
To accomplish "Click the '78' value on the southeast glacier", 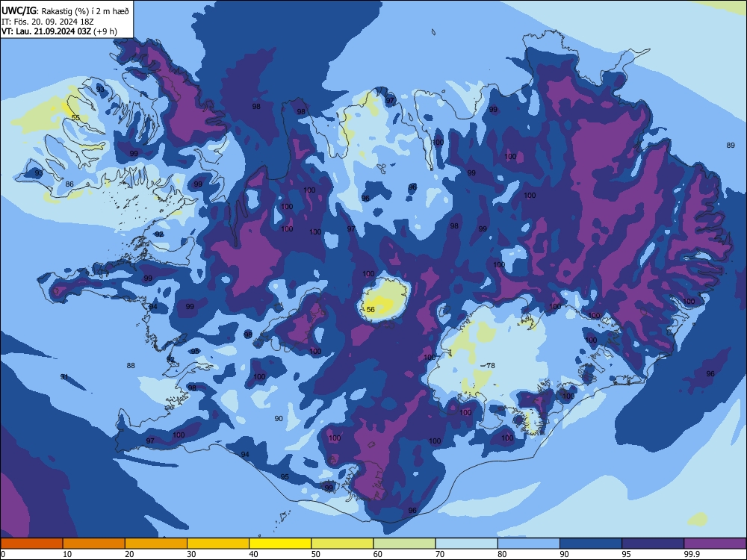I will [x=491, y=366].
